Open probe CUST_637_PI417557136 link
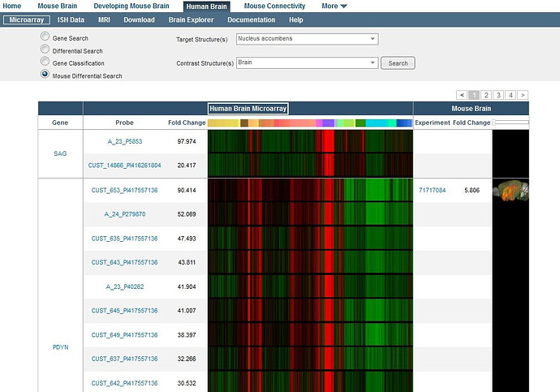This screenshot has width=560, height=392. 125,359
